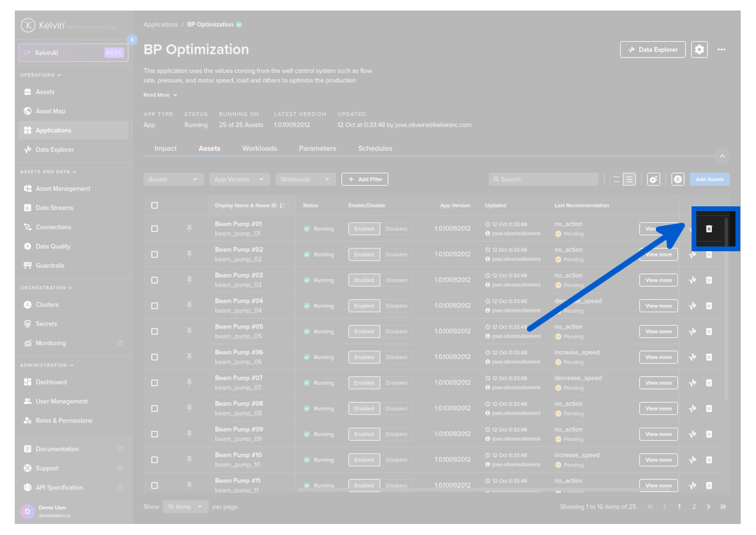This screenshot has width=756, height=535.
Task: Open data explorer waveform icon for Beam Pump #03
Action: tap(693, 280)
